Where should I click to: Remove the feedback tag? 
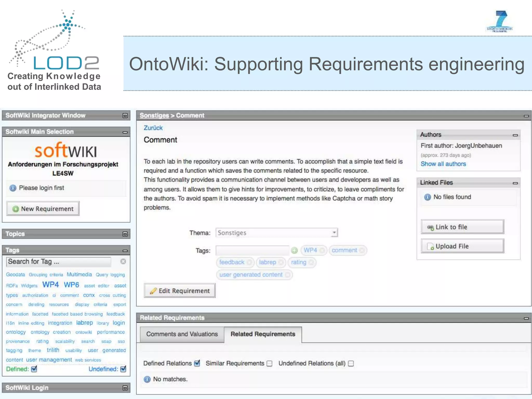tap(249, 262)
